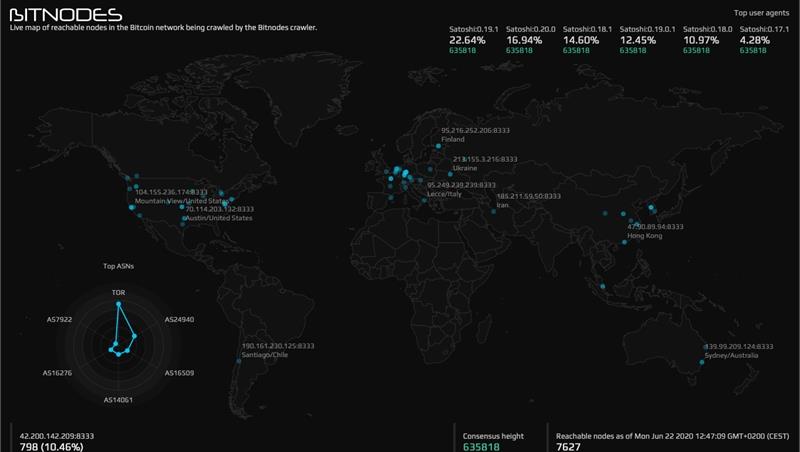The height and width of the screenshot is (452, 800).
Task: Click the Consensus height value 635818
Action: click(x=481, y=447)
